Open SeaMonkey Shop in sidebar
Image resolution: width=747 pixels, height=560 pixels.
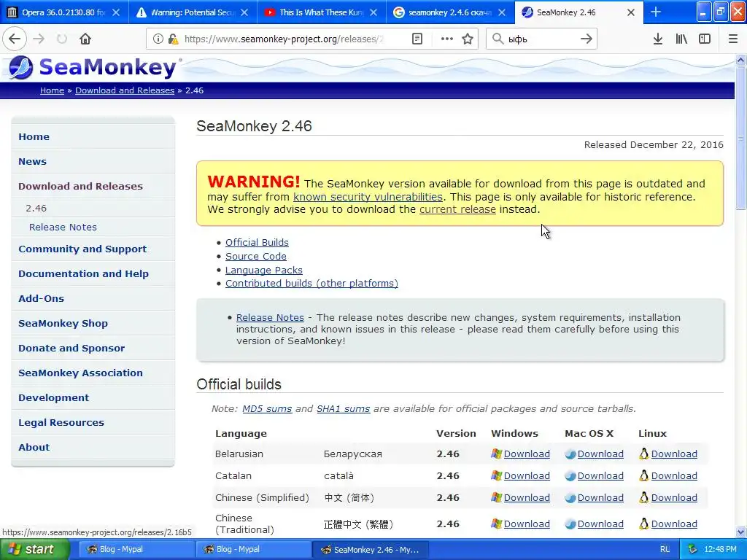63,323
